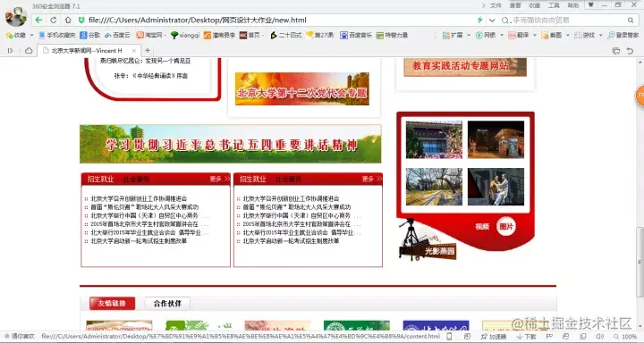
Task: Click the 扩展 extensions icon
Action: [453, 36]
